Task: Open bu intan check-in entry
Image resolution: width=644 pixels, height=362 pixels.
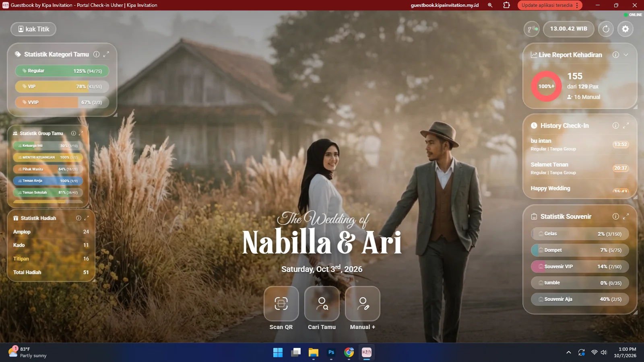Action: pos(580,144)
